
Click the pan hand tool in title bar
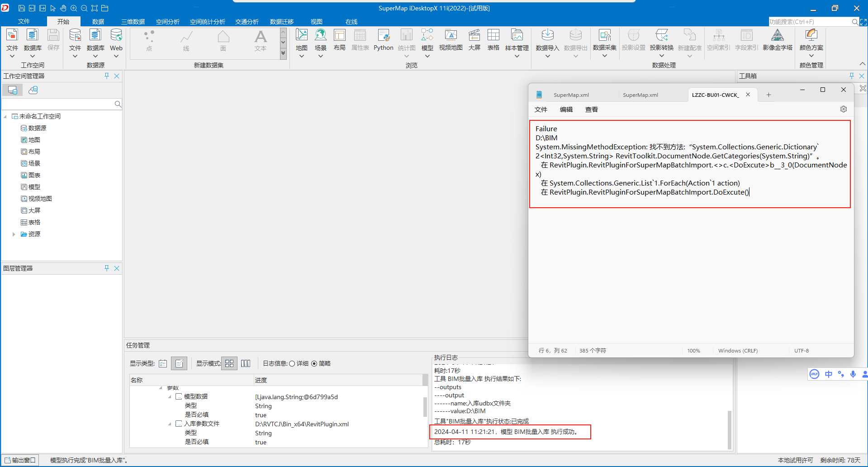tap(63, 8)
